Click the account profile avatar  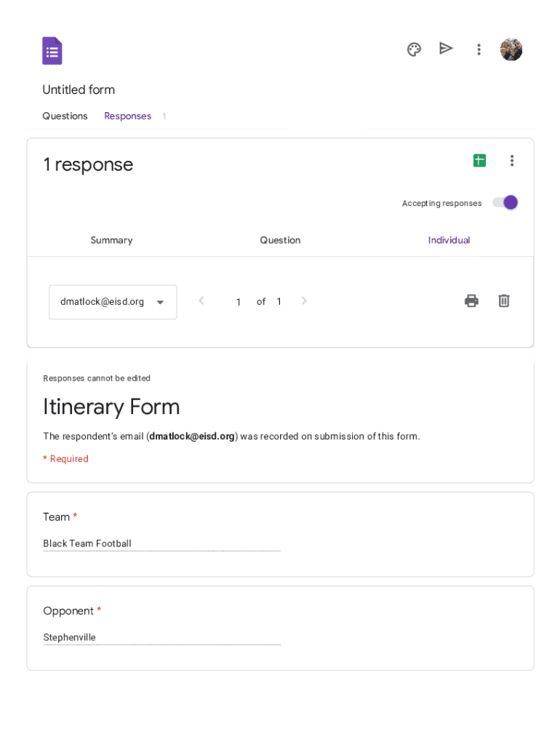pos(511,49)
